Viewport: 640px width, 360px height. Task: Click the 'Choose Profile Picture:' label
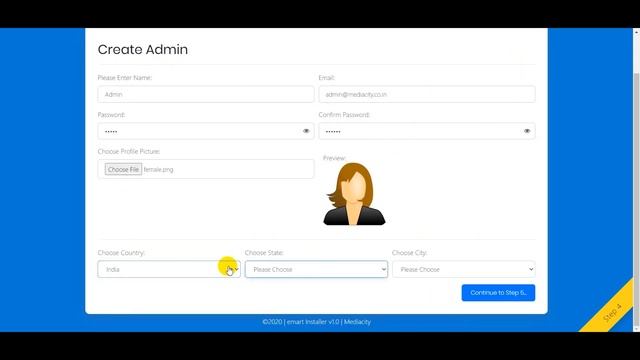(x=129, y=151)
